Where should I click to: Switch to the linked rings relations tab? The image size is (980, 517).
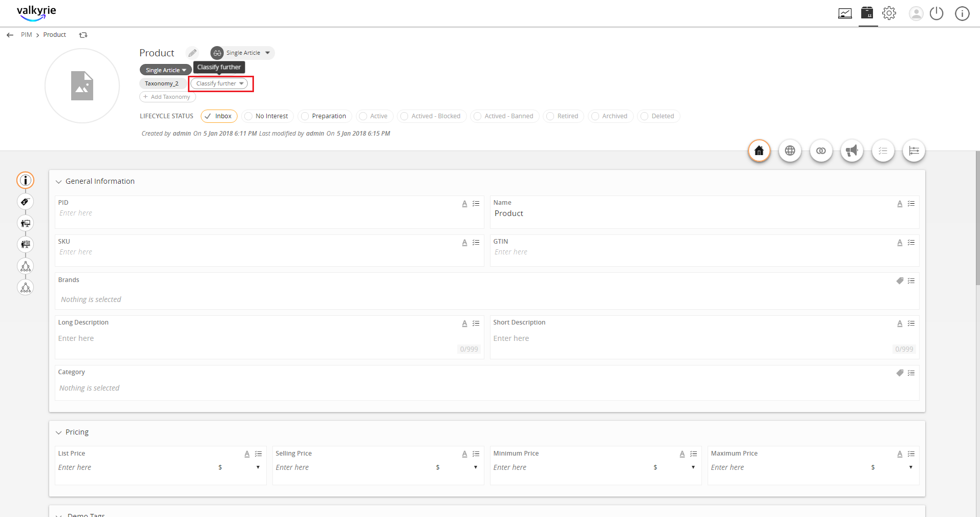tap(821, 150)
